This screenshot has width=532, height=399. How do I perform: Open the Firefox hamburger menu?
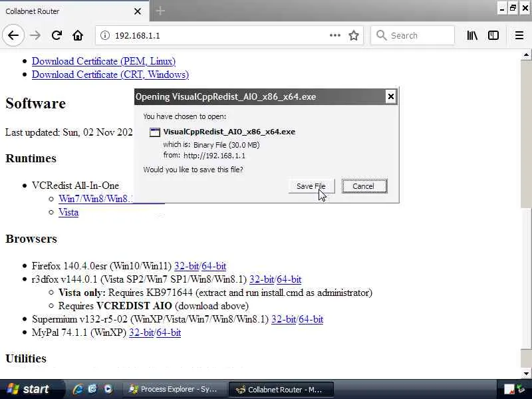coord(519,35)
